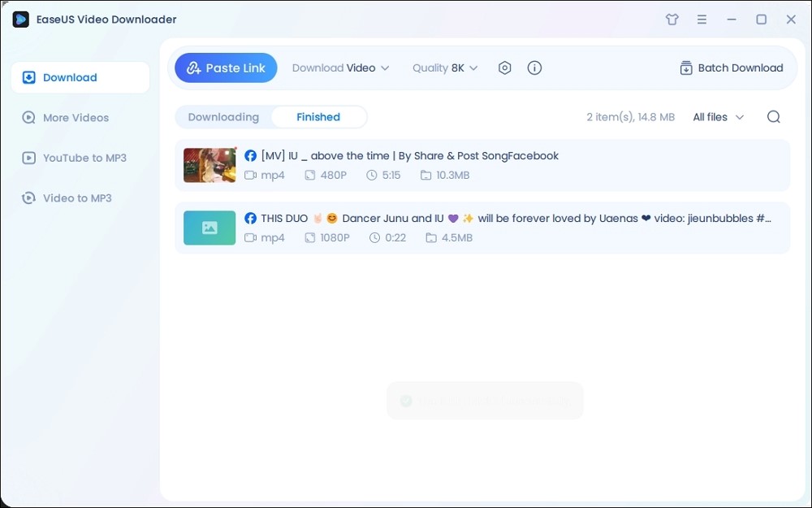Click the placeholder thumbnail of THIS DUO video

click(x=209, y=228)
